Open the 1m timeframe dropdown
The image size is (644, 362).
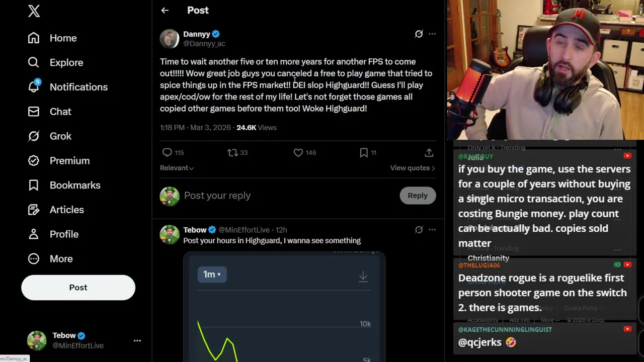(212, 275)
